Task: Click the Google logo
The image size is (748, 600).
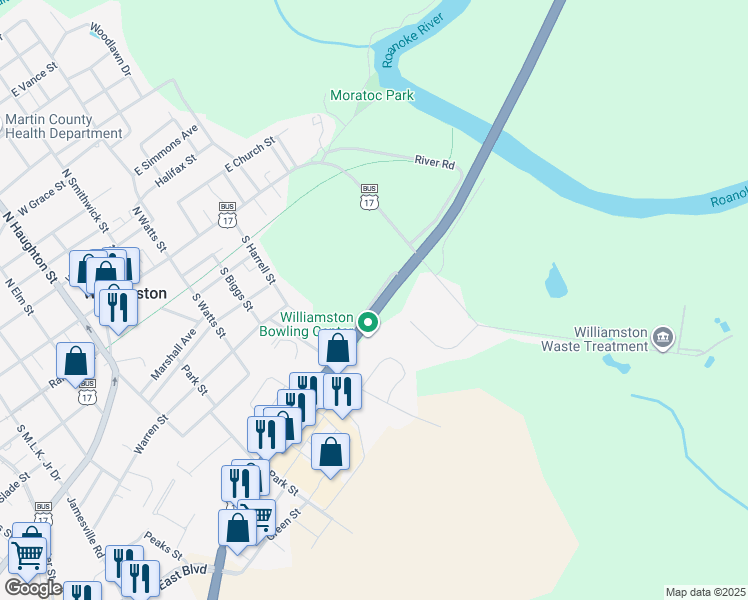Action: [33, 588]
